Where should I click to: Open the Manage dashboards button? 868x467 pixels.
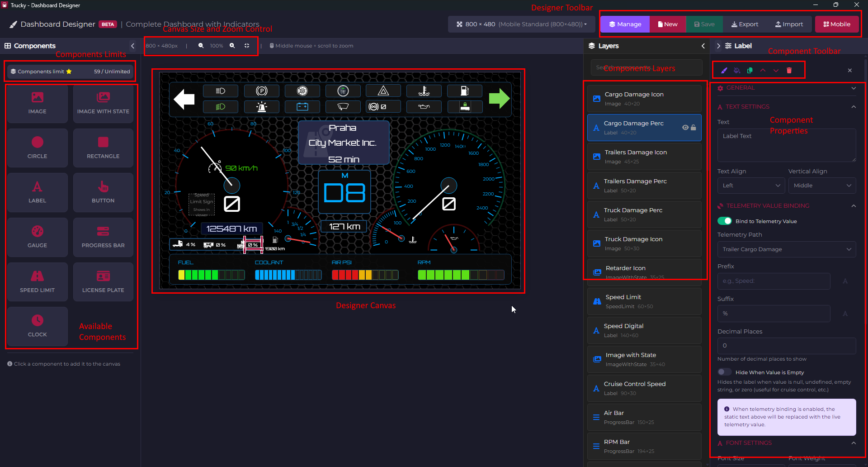pyautogui.click(x=625, y=24)
